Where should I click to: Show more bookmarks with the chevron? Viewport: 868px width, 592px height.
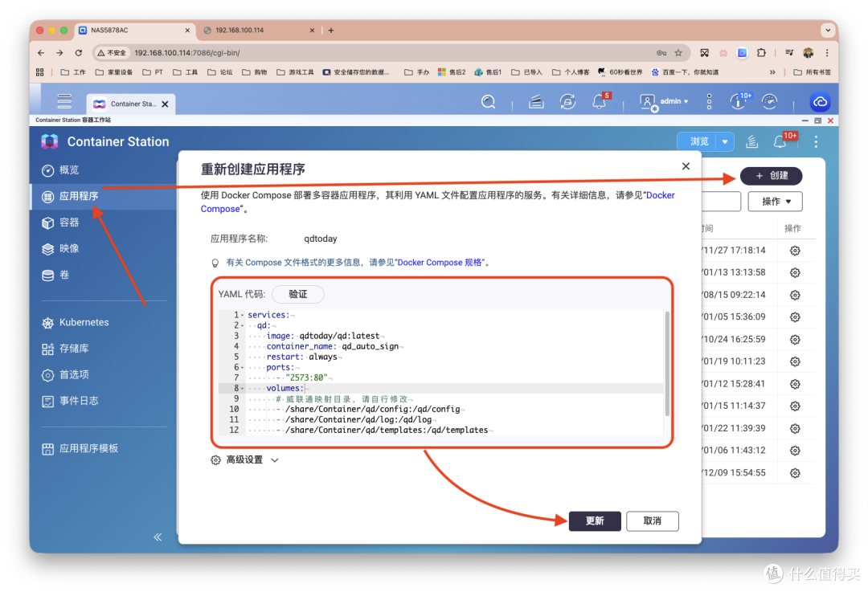click(x=772, y=72)
